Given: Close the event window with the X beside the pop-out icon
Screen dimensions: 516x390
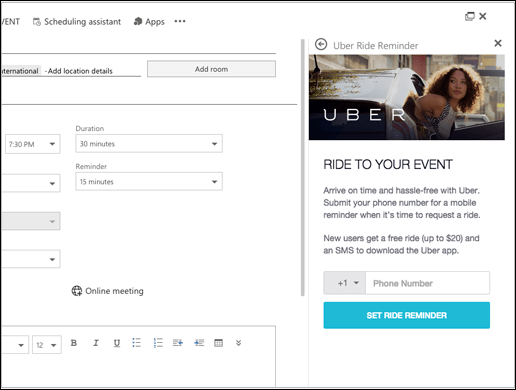Looking at the screenshot, I should point(483,16).
